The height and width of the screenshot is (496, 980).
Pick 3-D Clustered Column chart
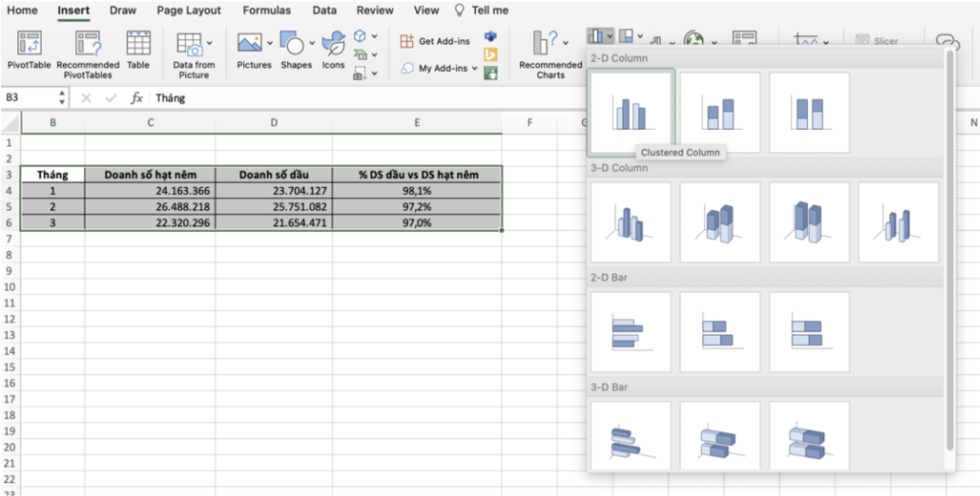pos(631,222)
